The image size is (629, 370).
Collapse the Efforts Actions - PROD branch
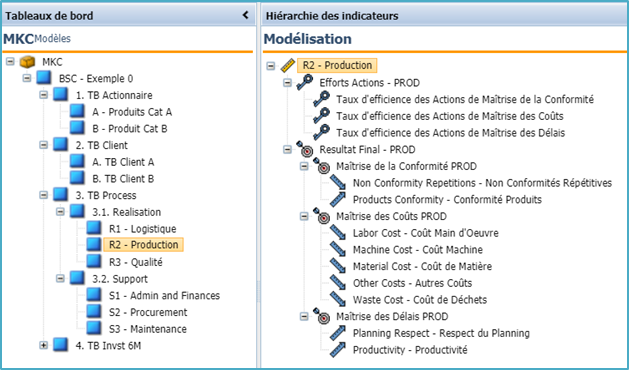point(288,82)
